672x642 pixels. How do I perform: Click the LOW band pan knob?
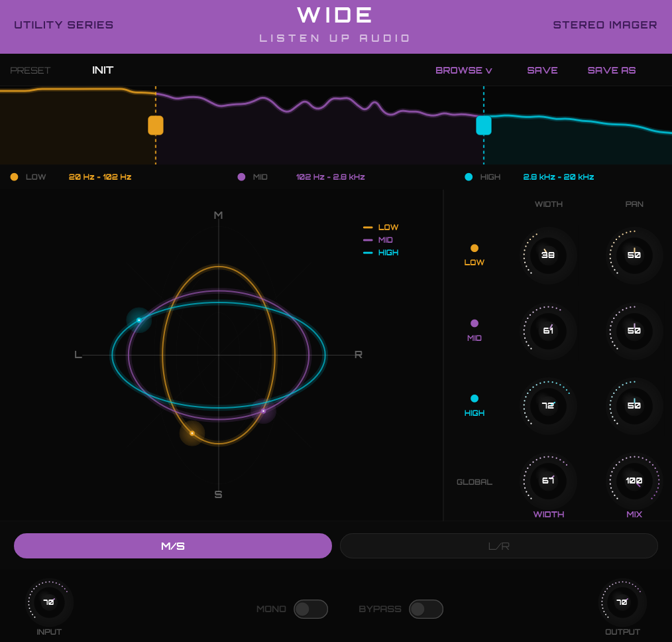(x=634, y=255)
